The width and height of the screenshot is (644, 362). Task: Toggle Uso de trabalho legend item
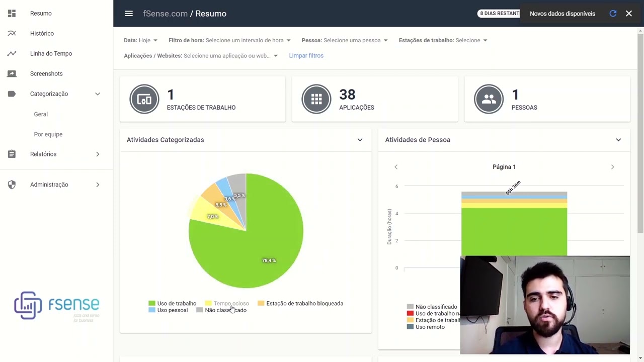point(173,303)
